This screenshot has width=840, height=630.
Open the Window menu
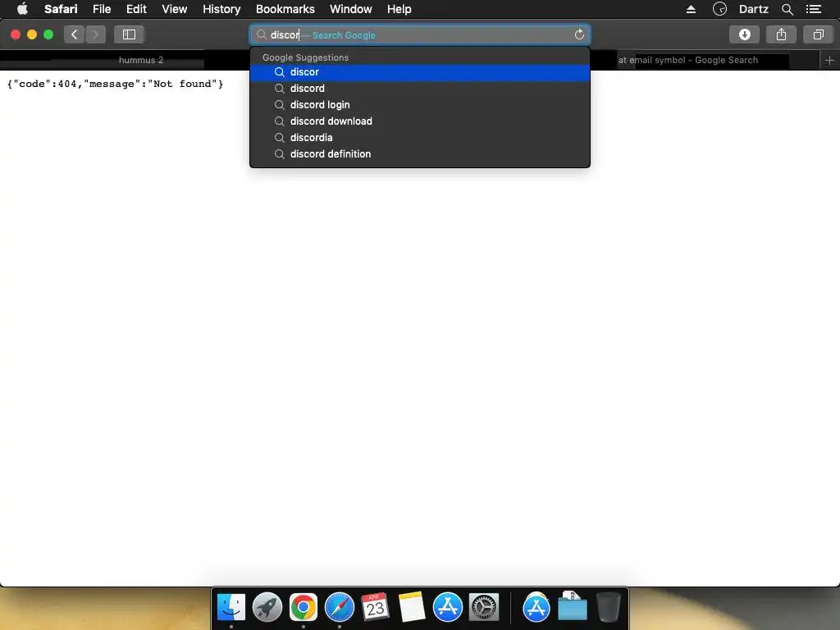(x=351, y=9)
